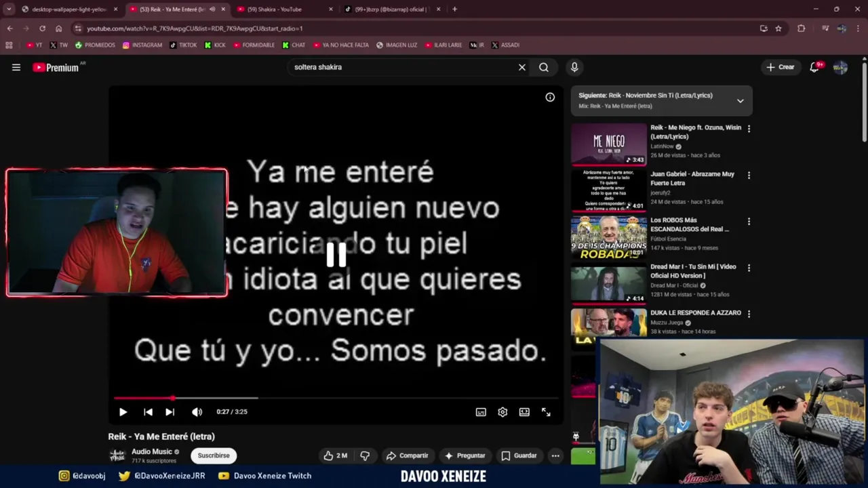Reload the current page

(x=42, y=28)
